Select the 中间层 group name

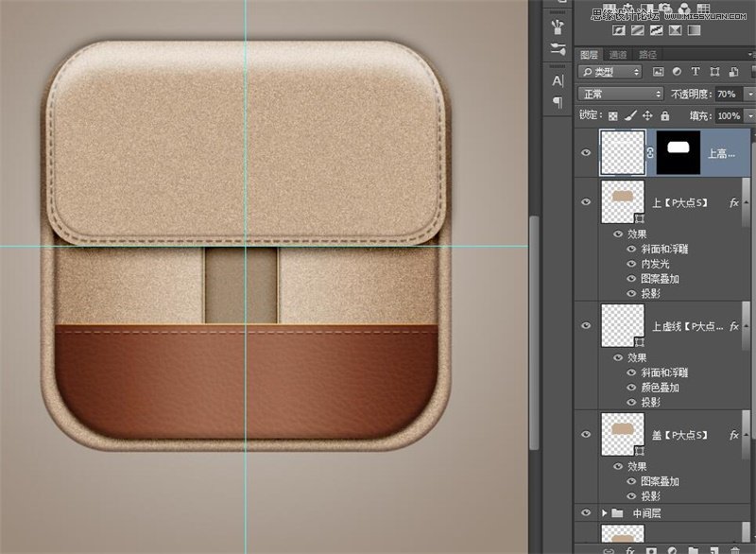click(x=646, y=513)
